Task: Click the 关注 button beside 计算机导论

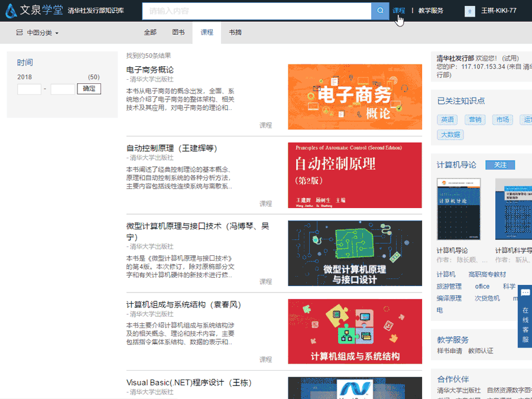Action: click(x=500, y=165)
